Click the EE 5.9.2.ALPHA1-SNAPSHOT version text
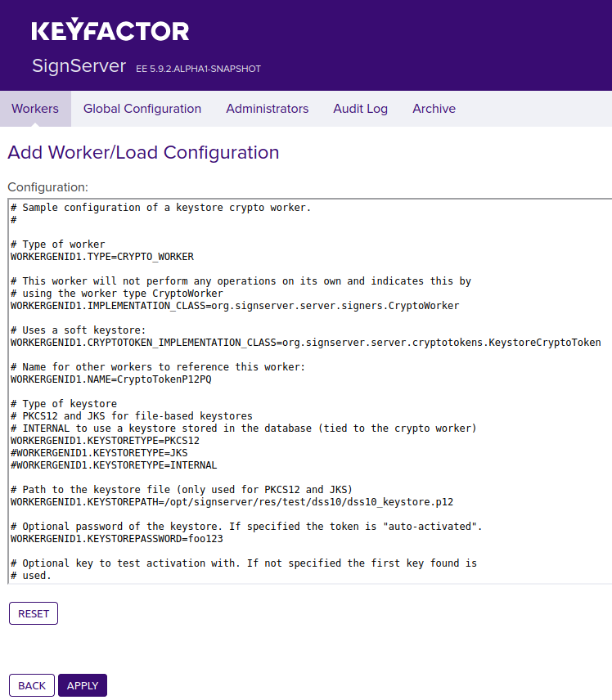 198,69
